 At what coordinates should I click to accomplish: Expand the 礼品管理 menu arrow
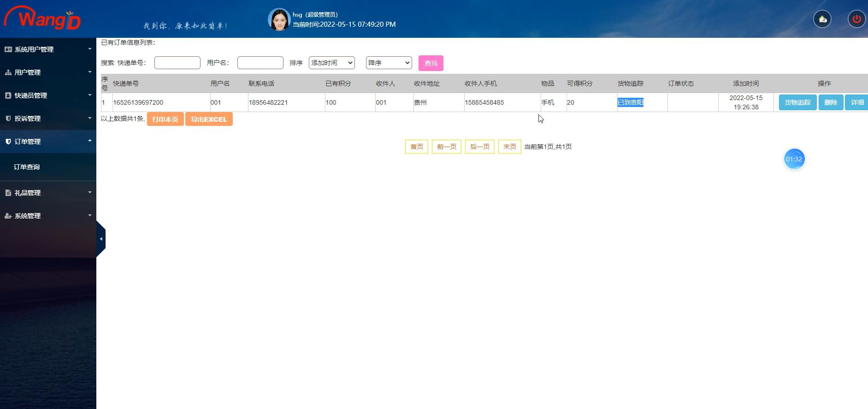90,192
